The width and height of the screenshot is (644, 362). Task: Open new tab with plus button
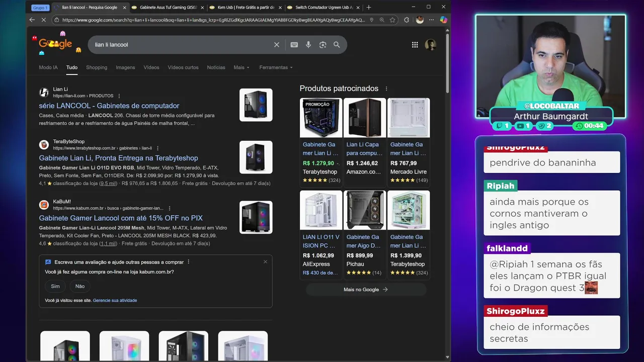tap(368, 7)
